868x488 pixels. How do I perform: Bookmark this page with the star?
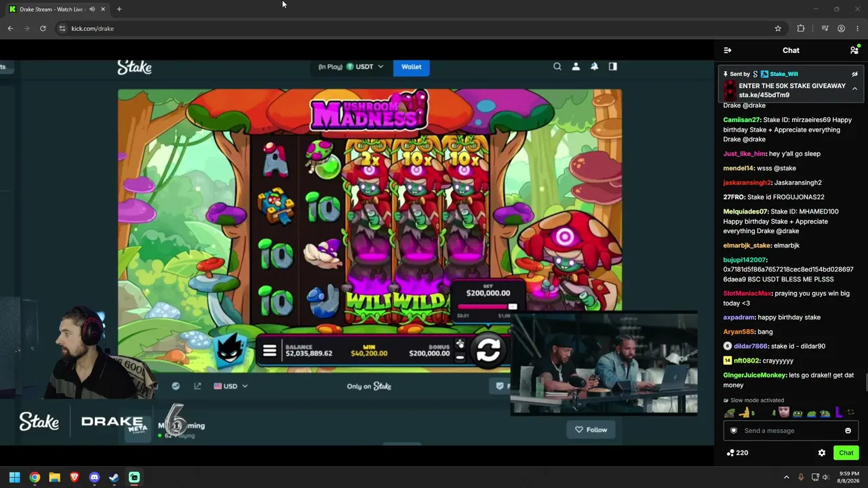click(x=778, y=28)
